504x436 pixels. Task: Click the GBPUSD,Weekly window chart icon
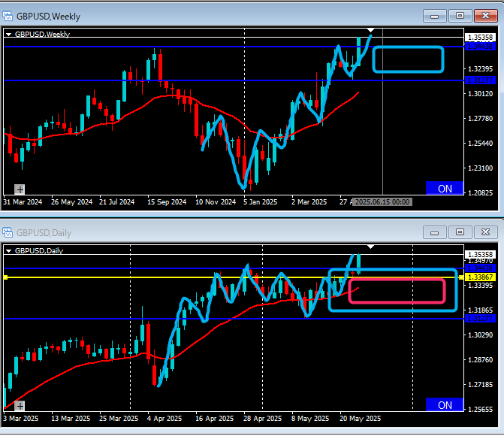(8, 16)
